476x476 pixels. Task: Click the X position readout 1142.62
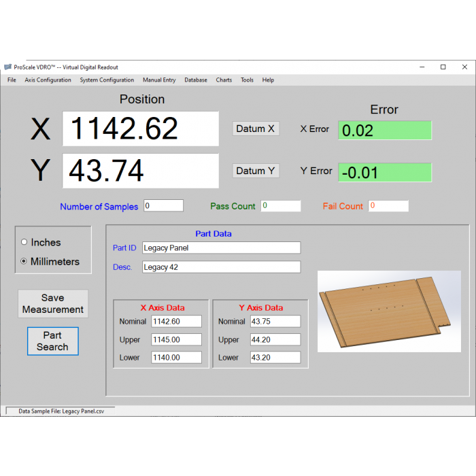pos(141,129)
